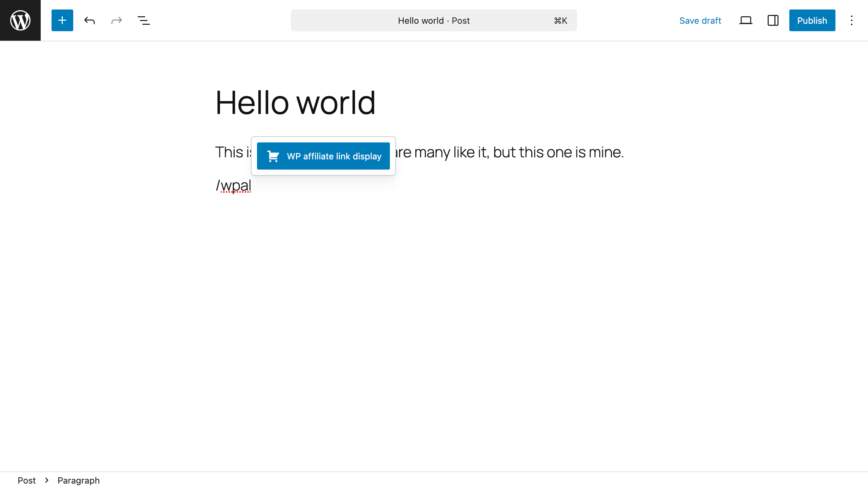Toggle the Settings sidebar panel
This screenshot has width=868, height=488.
tap(773, 20)
